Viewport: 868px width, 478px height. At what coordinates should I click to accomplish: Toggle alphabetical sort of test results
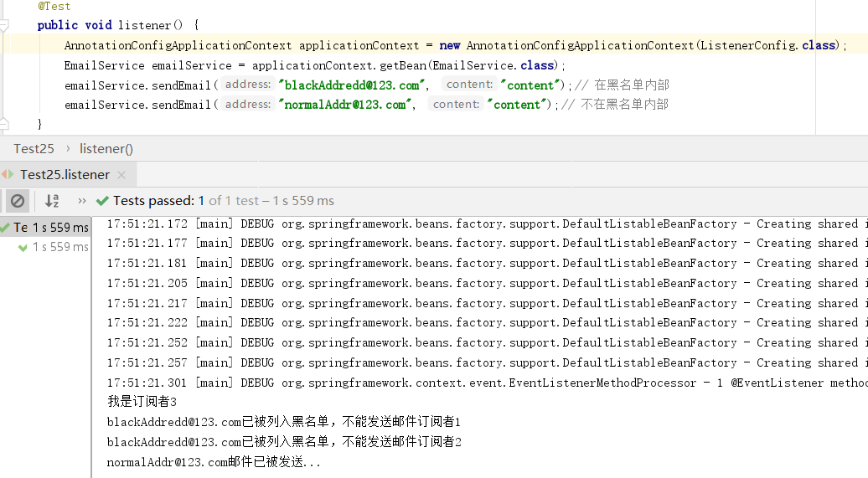(52, 201)
